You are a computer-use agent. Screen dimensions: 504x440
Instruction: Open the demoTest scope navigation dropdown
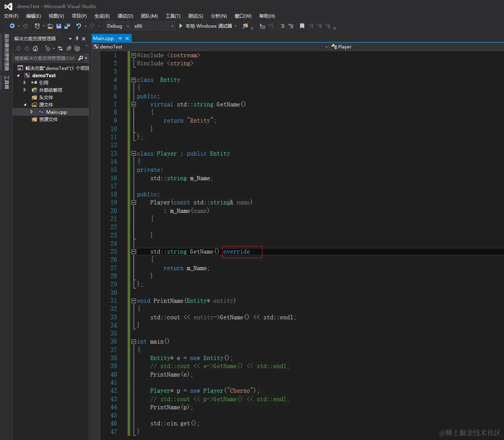pos(327,47)
